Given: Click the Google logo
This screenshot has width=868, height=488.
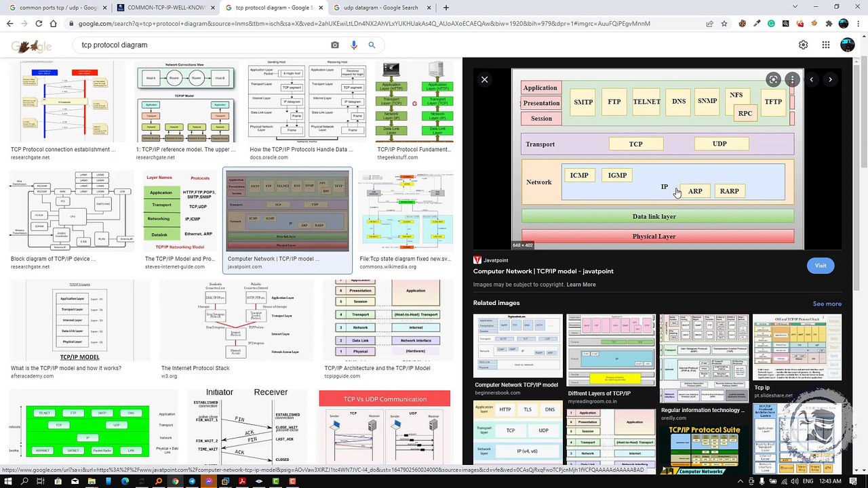Looking at the screenshot, I should pos(31,46).
